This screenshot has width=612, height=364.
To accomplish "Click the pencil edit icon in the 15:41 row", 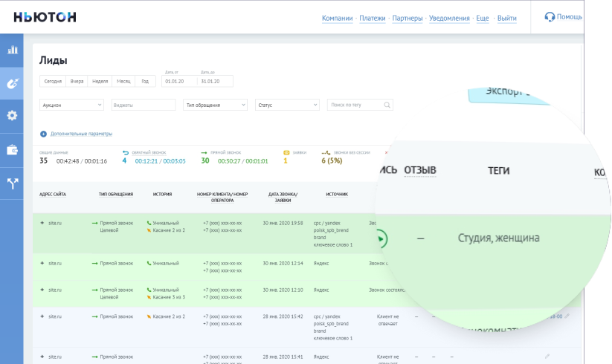I will (x=547, y=357).
